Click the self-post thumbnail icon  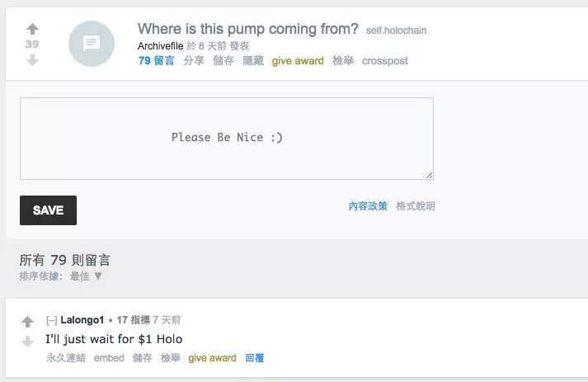(x=92, y=44)
